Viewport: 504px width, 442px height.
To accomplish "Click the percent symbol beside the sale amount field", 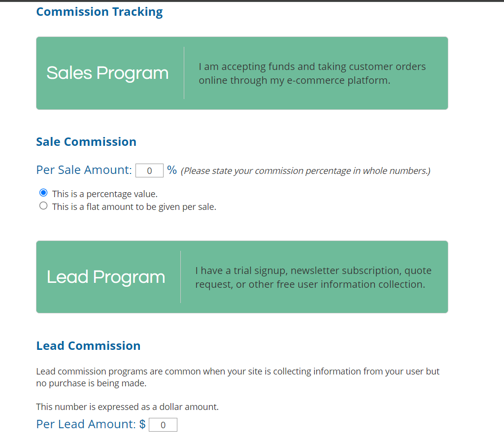I will point(172,170).
